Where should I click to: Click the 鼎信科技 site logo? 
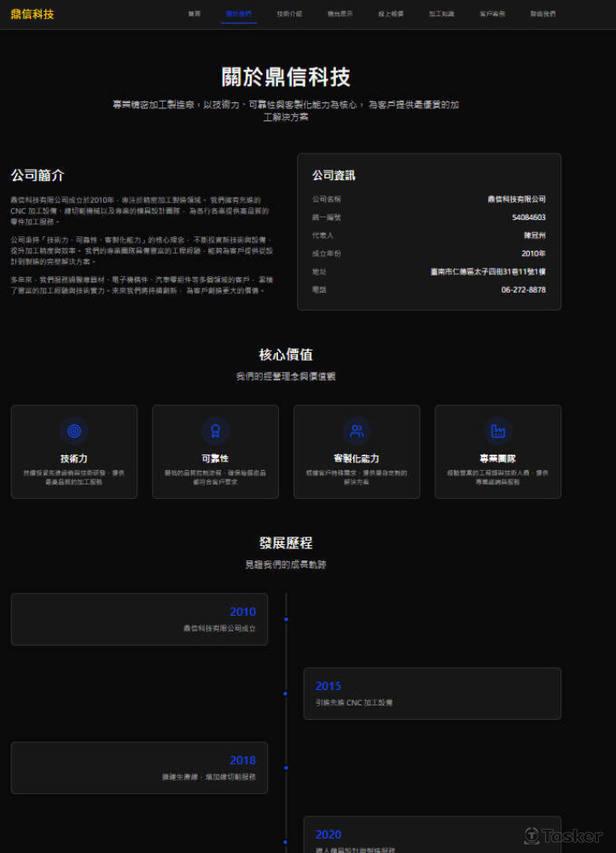32,14
